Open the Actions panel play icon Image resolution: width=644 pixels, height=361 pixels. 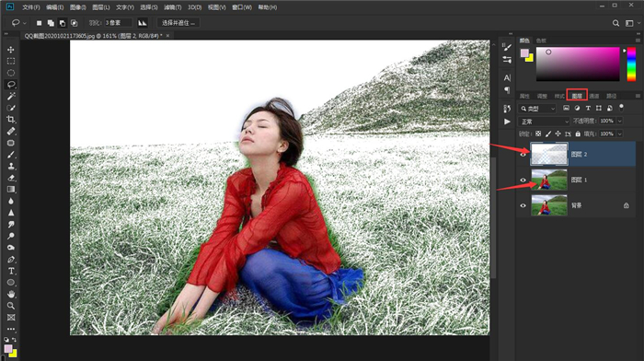[x=507, y=122]
